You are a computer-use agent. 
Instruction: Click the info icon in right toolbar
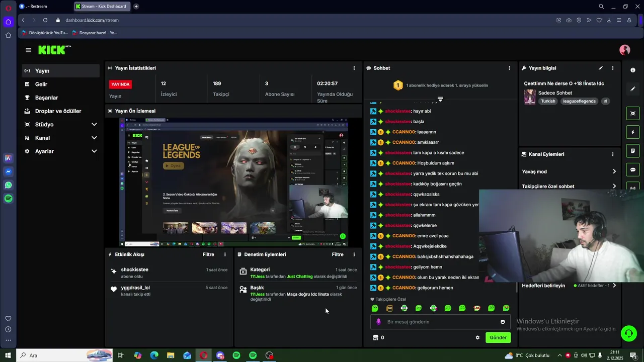[x=633, y=70]
